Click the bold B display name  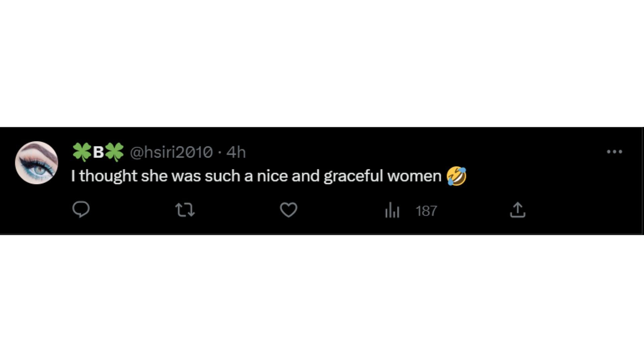[x=98, y=153]
